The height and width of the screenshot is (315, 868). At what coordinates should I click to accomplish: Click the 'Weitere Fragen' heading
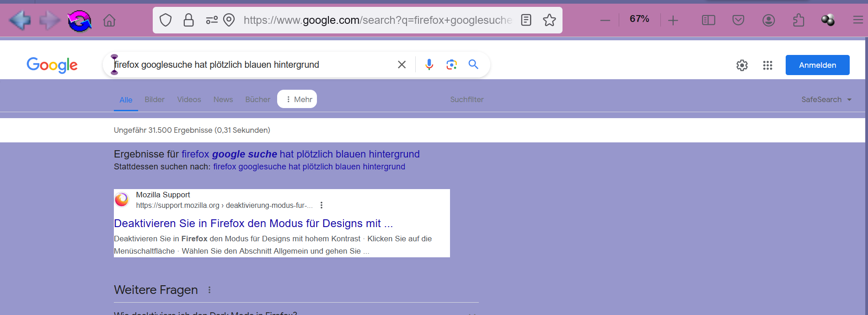[156, 290]
